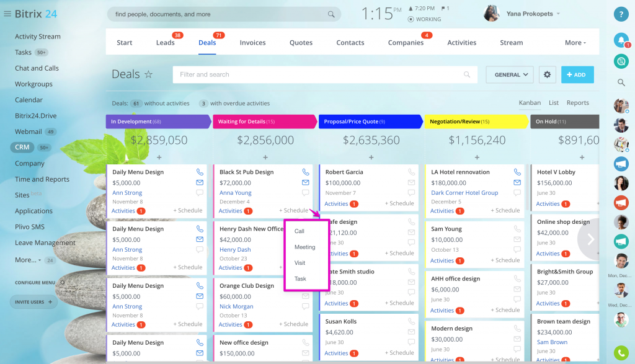Switch to the Invoices tab
Image resolution: width=635 pixels, height=364 pixels.
(253, 43)
